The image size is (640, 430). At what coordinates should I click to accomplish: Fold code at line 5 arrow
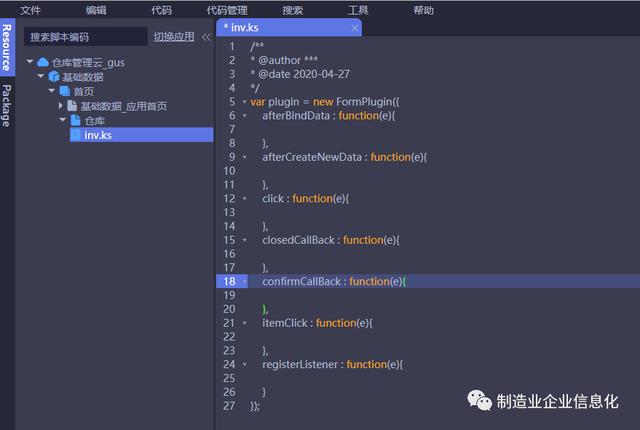coord(244,102)
